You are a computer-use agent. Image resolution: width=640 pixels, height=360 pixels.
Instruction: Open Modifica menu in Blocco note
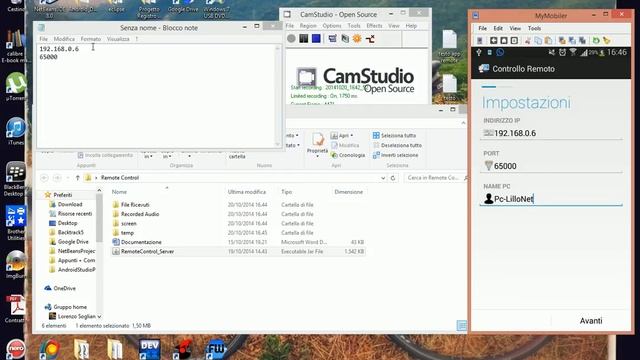pyautogui.click(x=64, y=39)
